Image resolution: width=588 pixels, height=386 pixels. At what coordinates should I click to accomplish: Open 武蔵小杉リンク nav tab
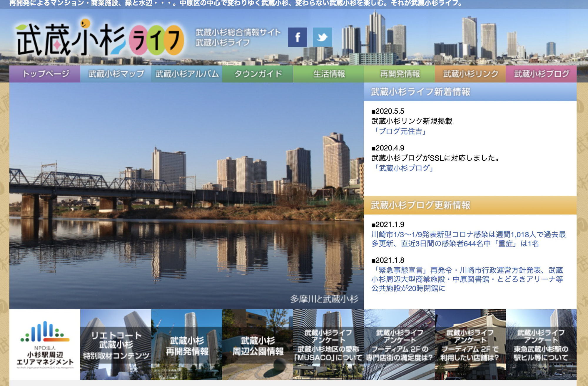pyautogui.click(x=470, y=74)
